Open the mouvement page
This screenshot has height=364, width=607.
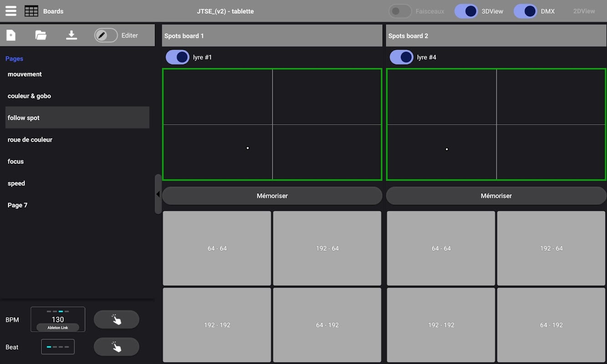coord(77,74)
